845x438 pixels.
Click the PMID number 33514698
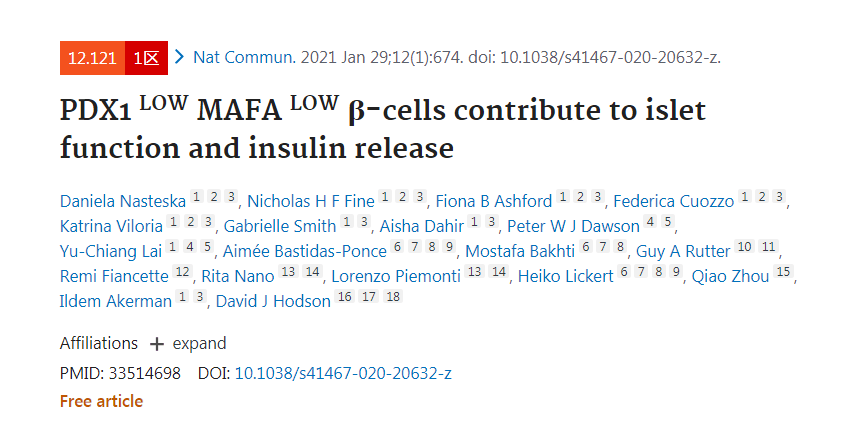click(x=145, y=373)
